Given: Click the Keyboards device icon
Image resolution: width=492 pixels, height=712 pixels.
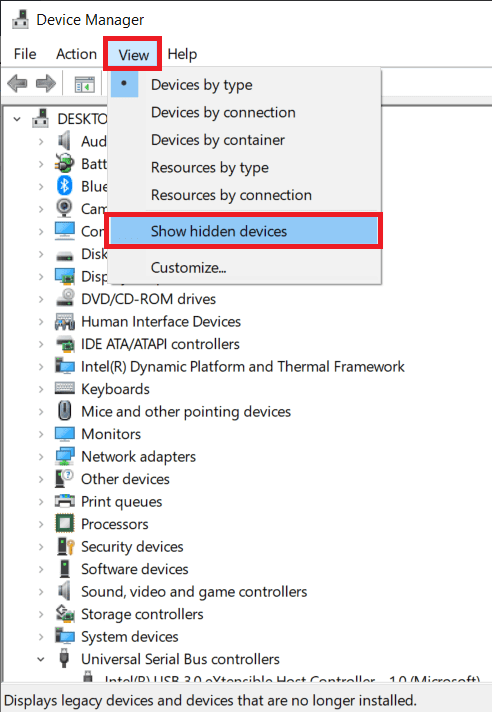Looking at the screenshot, I should pyautogui.click(x=64, y=388).
